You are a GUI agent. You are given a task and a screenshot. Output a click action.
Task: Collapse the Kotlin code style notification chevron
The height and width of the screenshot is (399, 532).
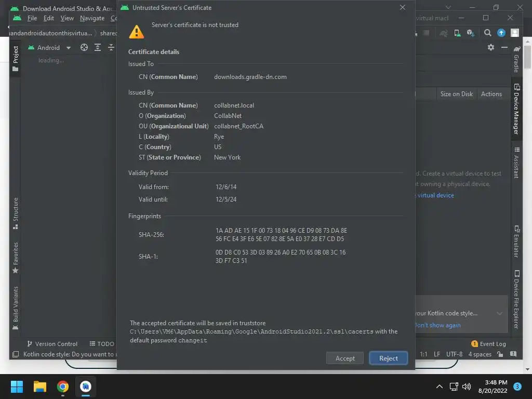[x=499, y=313]
